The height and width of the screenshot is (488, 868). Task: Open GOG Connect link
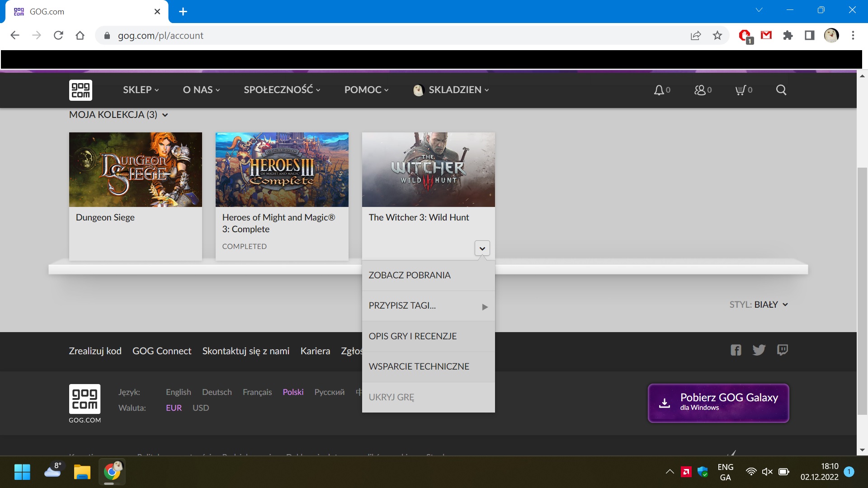tap(162, 351)
